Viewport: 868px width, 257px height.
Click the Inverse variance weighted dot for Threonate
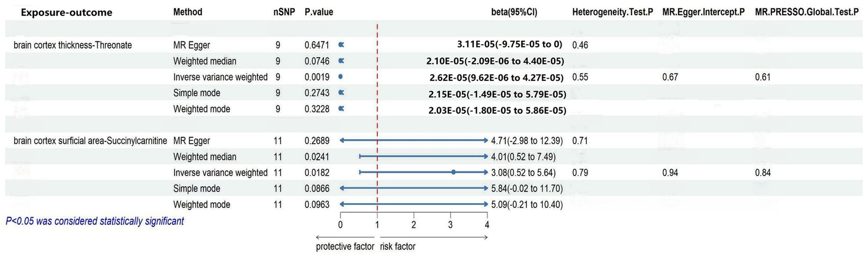tap(340, 76)
